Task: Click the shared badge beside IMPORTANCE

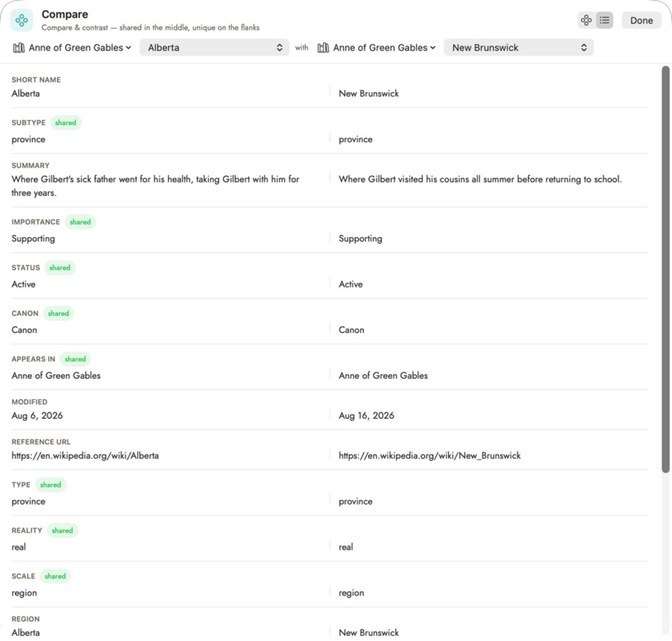Action: [80, 222]
